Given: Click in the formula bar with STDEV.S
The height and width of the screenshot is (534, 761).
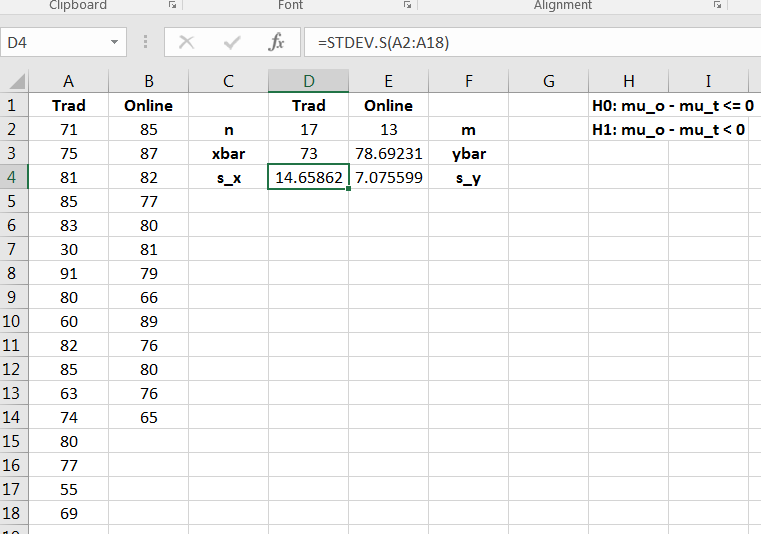Looking at the screenshot, I should tap(530, 43).
